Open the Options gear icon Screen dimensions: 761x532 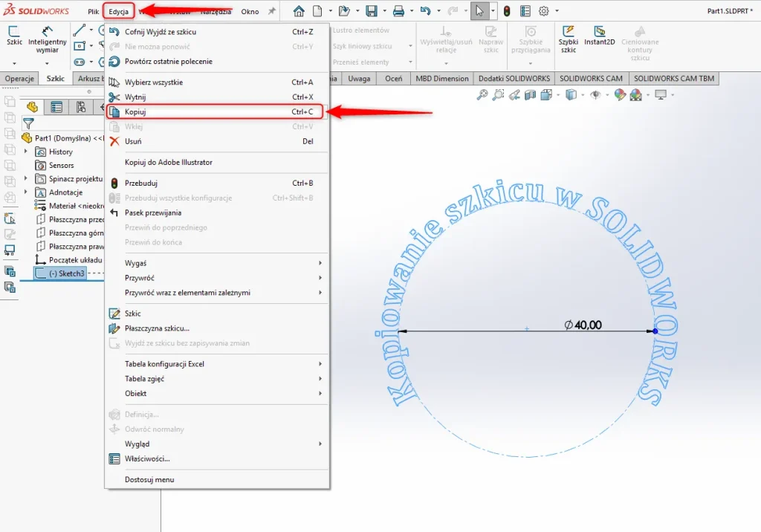coord(544,11)
